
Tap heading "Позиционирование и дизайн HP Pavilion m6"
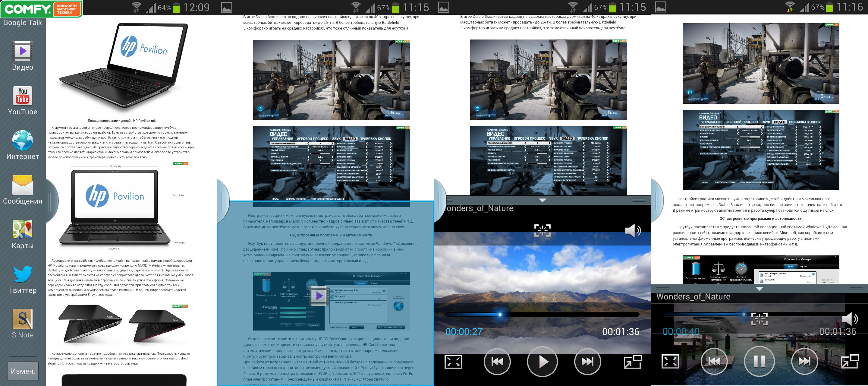122,121
